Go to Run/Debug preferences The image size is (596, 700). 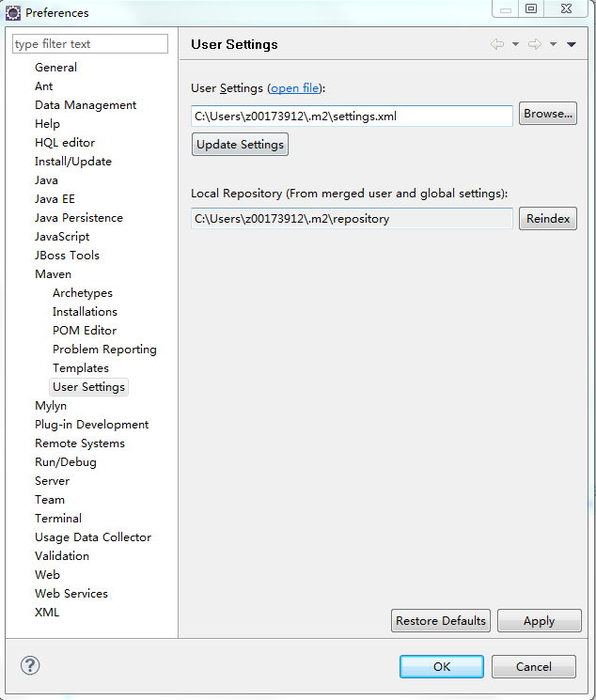click(x=65, y=462)
